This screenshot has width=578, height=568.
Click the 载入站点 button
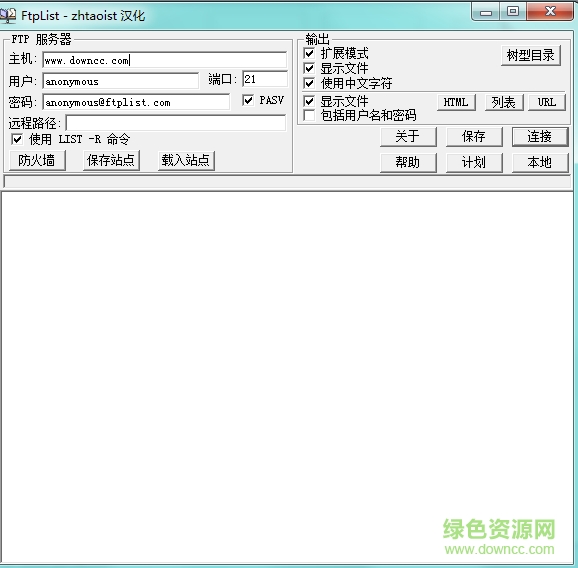186,160
